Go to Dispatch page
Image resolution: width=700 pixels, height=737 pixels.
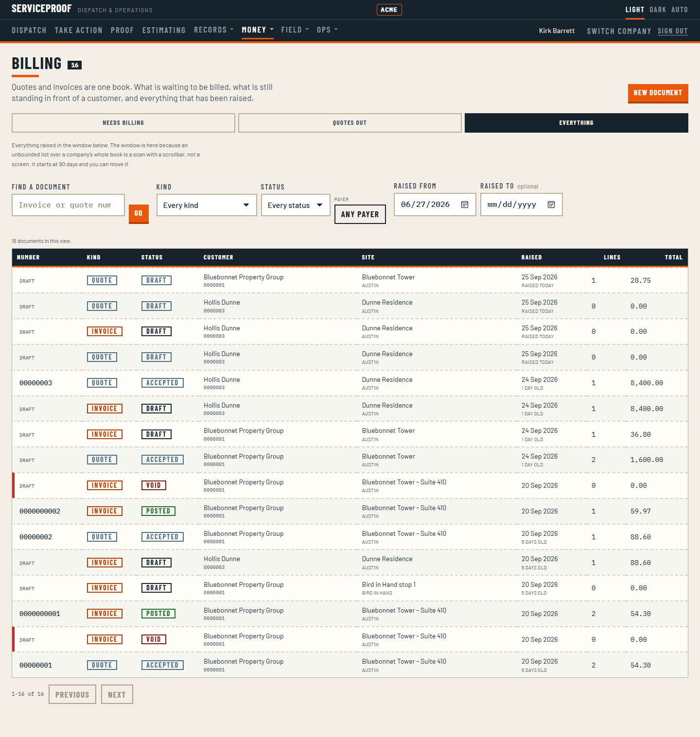pyautogui.click(x=29, y=30)
